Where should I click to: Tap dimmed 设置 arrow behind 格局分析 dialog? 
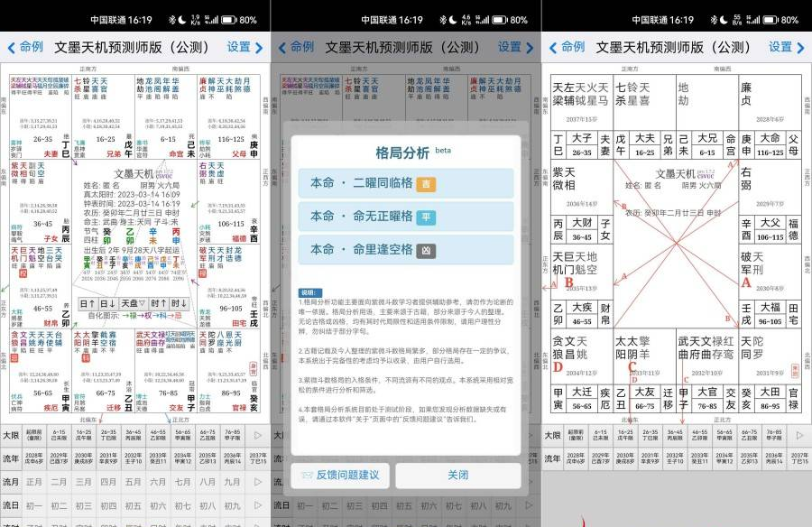coord(530,48)
